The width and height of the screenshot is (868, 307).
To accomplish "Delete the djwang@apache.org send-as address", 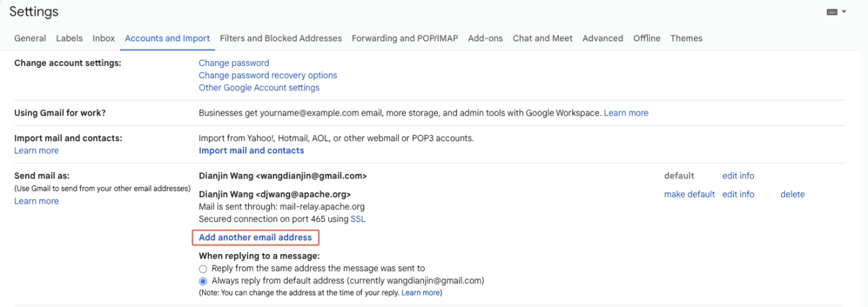I will tap(792, 194).
